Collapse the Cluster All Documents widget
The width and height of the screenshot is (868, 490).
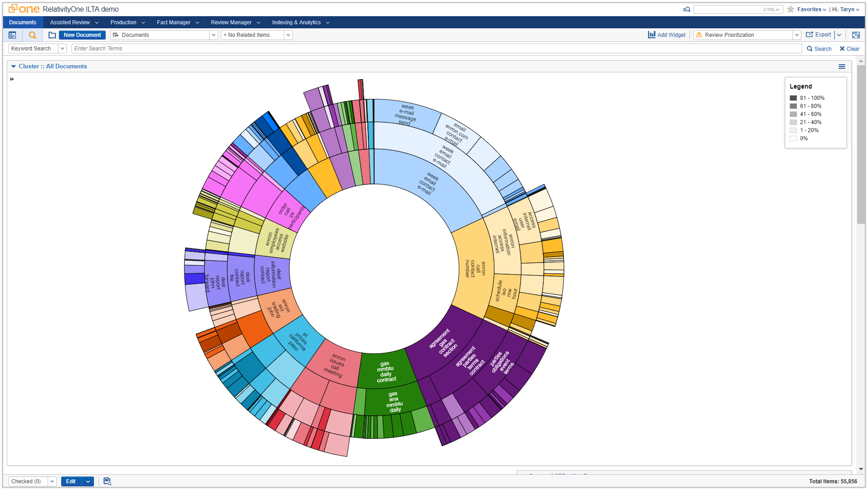tap(13, 66)
